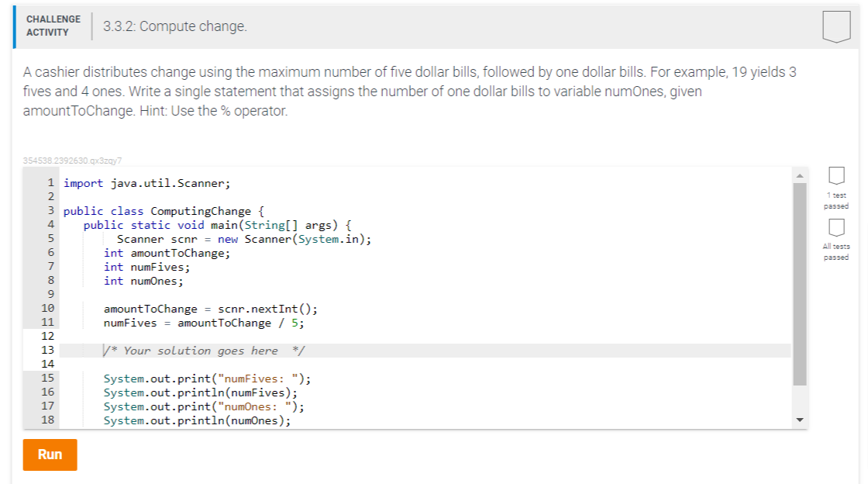Screen dimensions: 868x484
Task: Click the System.out.print("numFives: ") line
Action: 207,379
